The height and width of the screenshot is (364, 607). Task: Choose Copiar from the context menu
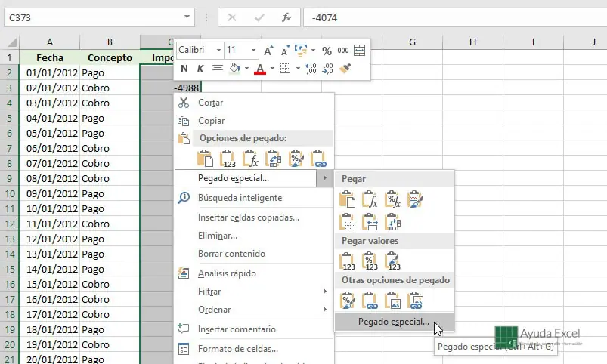tap(211, 121)
